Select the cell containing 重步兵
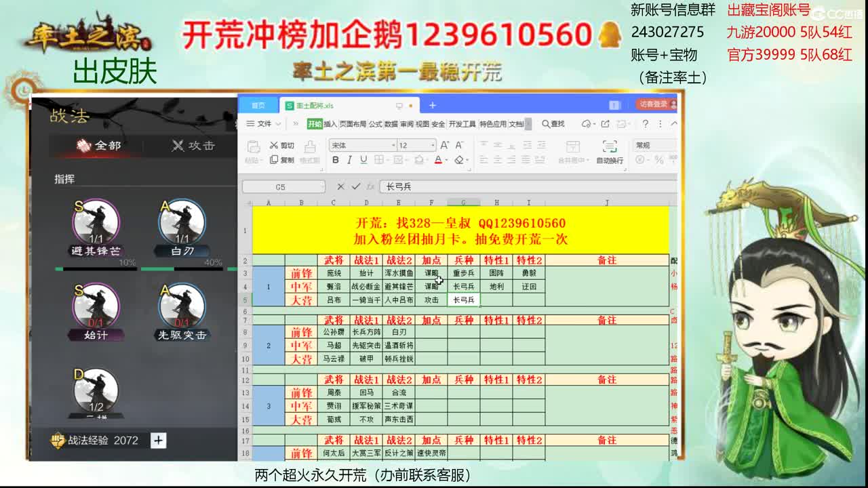This screenshot has height=488, width=868. (x=464, y=273)
